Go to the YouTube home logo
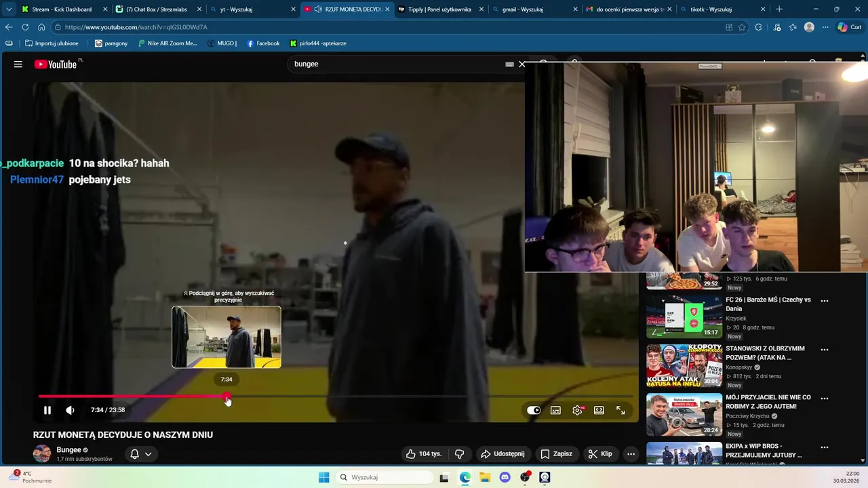 point(56,64)
